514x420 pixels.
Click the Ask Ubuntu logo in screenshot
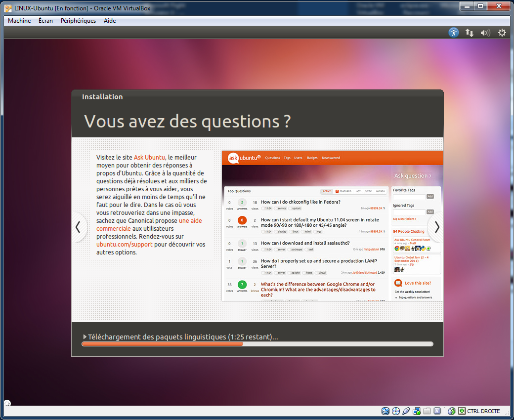click(244, 158)
